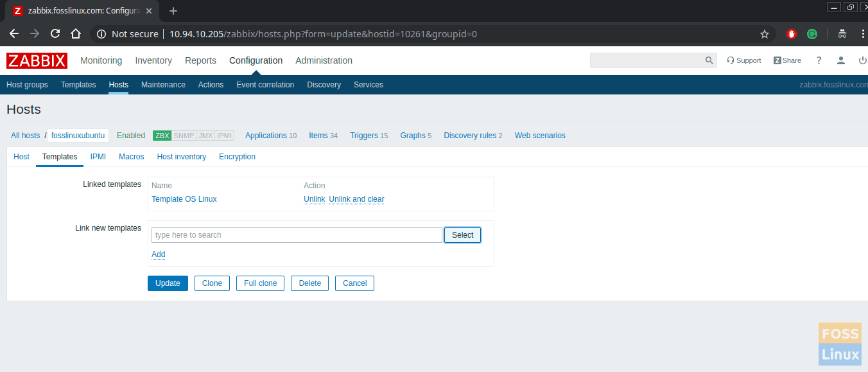This screenshot has height=372, width=868.
Task: Open the Administration menu
Action: click(324, 60)
